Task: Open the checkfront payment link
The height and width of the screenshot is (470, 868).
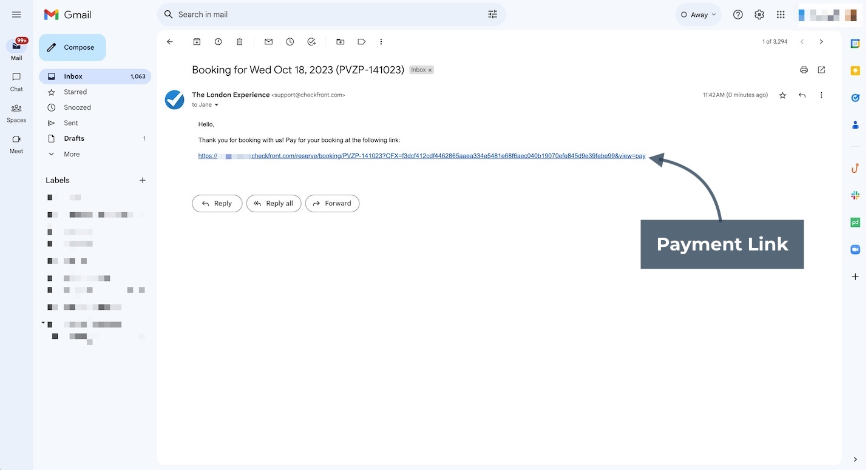Action: pos(422,156)
